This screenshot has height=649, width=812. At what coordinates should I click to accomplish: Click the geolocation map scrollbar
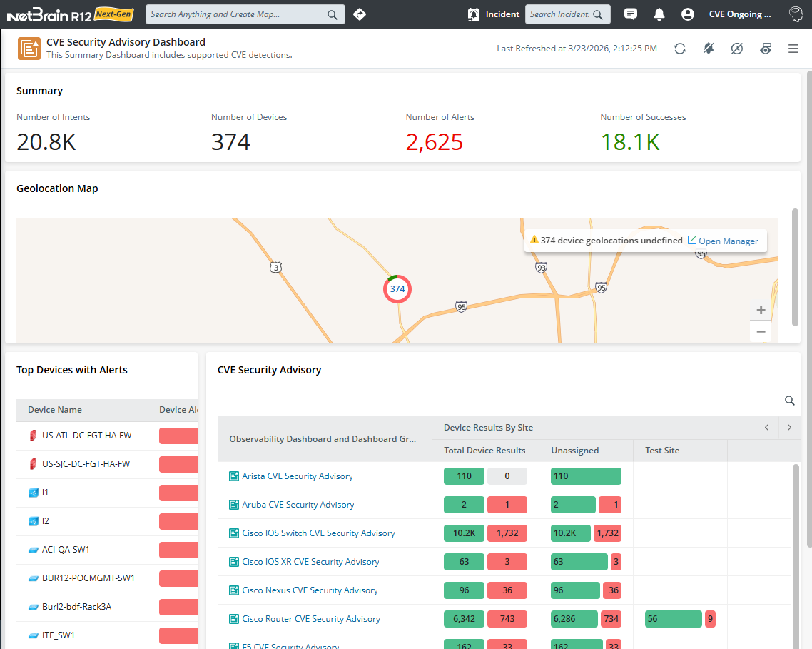point(796,268)
